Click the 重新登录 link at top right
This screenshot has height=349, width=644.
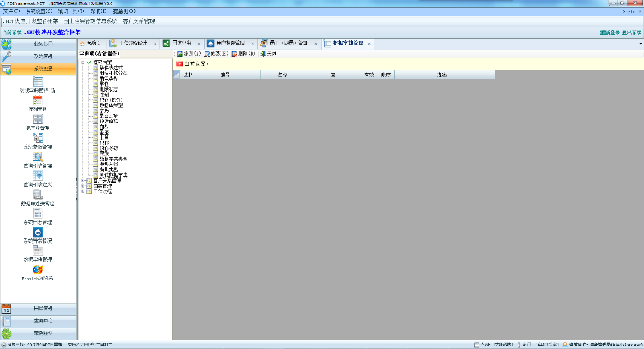click(x=610, y=33)
